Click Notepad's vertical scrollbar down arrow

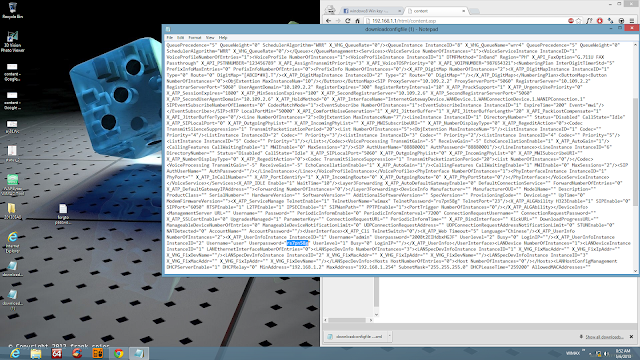pyautogui.click(x=635, y=271)
